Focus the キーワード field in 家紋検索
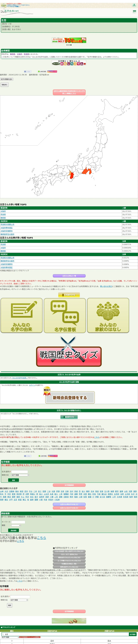138x644 pixels. pos(18,522)
